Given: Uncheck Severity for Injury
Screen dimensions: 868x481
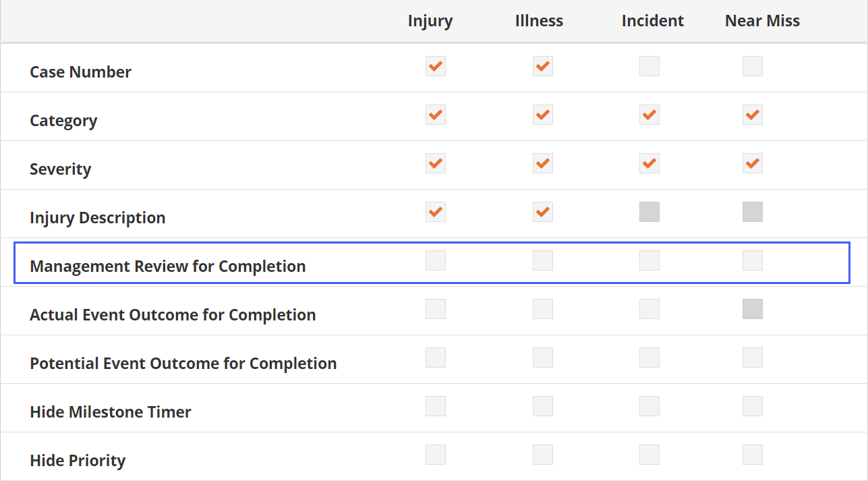Looking at the screenshot, I should point(436,163).
